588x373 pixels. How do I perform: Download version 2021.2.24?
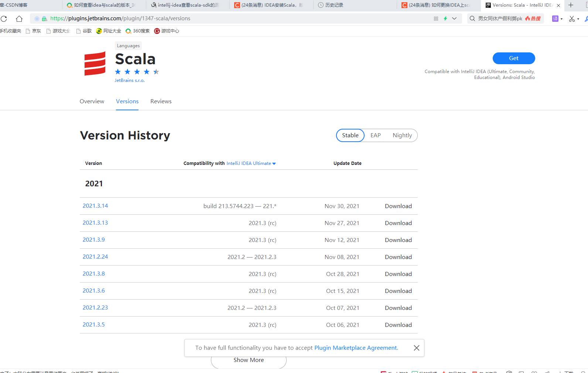[398, 257]
